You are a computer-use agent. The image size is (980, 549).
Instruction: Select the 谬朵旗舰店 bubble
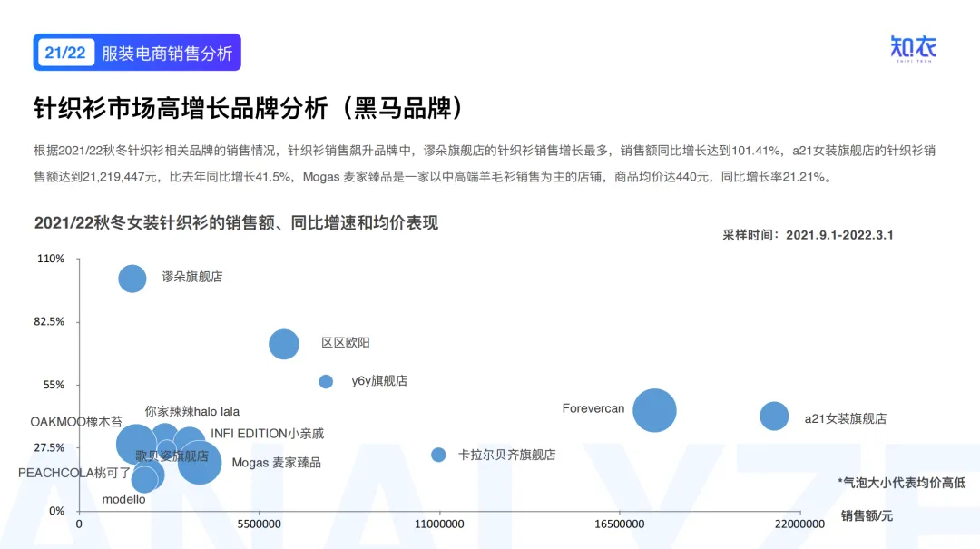click(x=132, y=279)
